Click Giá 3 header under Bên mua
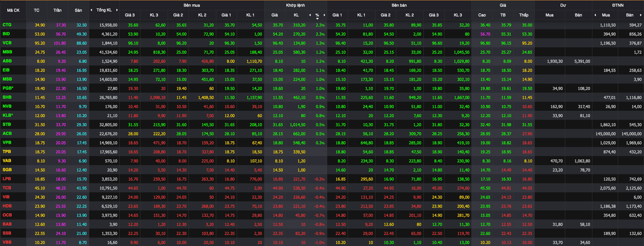 (x=130, y=15)
